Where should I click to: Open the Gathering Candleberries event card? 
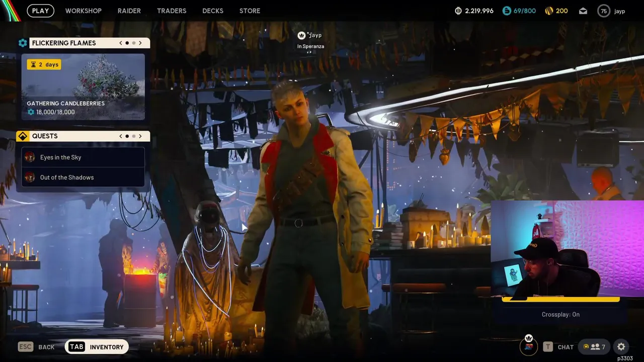83,87
